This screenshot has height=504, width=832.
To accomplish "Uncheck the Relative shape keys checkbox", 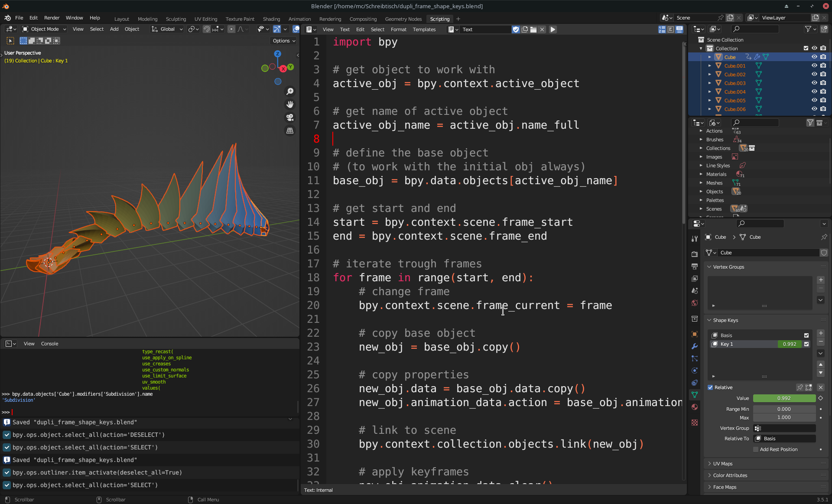I will coord(710,387).
